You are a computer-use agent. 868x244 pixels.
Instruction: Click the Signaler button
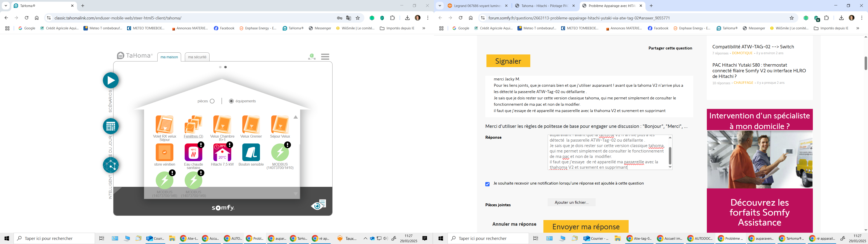click(x=508, y=61)
